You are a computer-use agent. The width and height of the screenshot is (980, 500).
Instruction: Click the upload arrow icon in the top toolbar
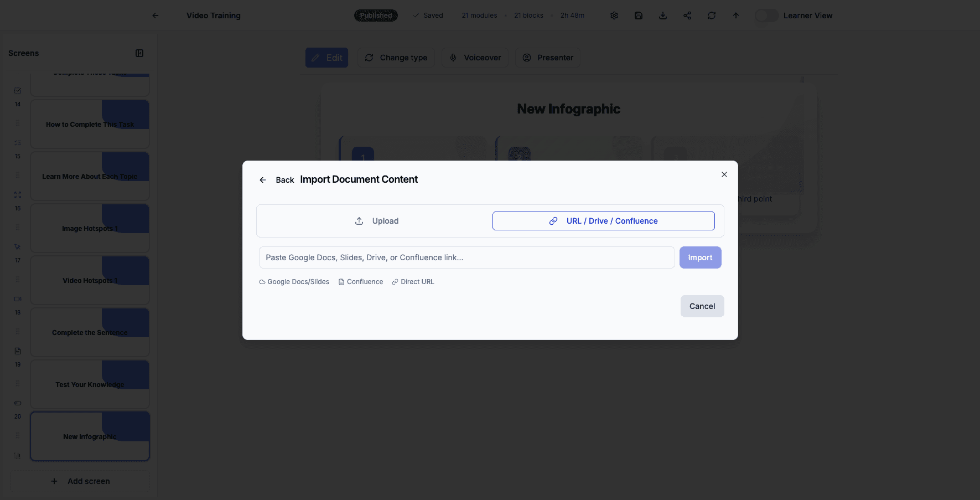pyautogui.click(x=735, y=15)
